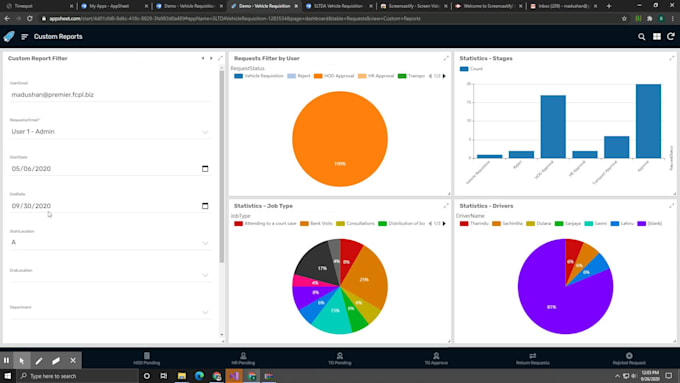The image size is (680, 383).
Task: Show next JobType legend page
Action: 444,223
